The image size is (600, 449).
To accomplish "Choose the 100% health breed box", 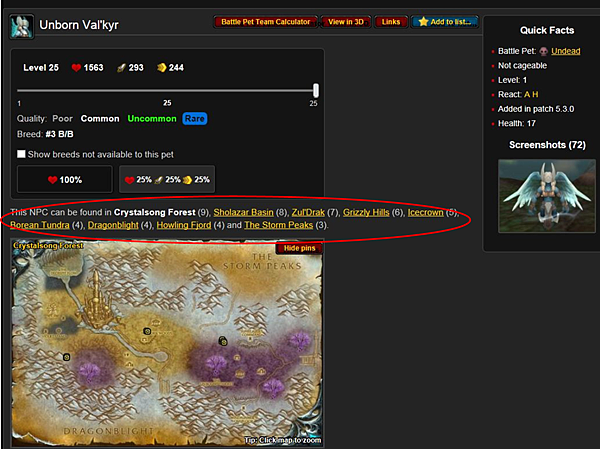I will pos(65,180).
